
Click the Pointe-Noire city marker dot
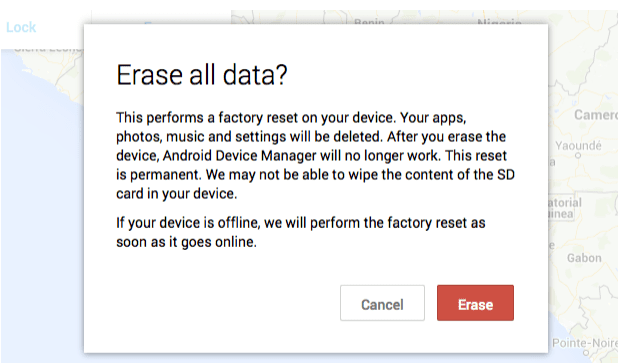click(586, 353)
